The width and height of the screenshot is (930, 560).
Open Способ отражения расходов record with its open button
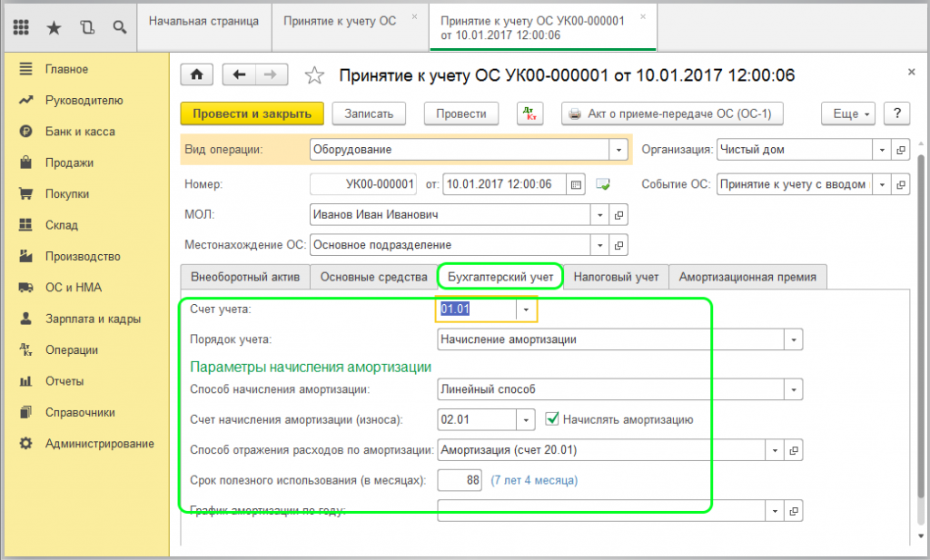pyautogui.click(x=794, y=450)
